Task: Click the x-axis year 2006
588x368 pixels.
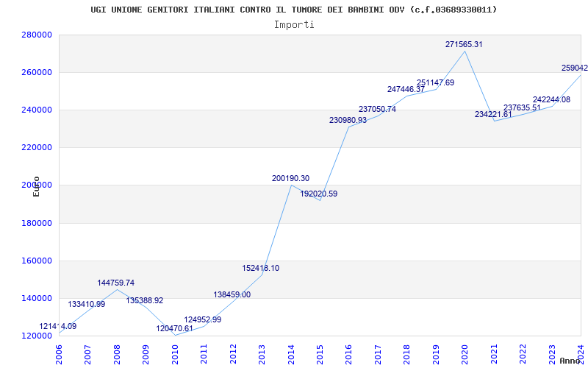Action: 59,354
